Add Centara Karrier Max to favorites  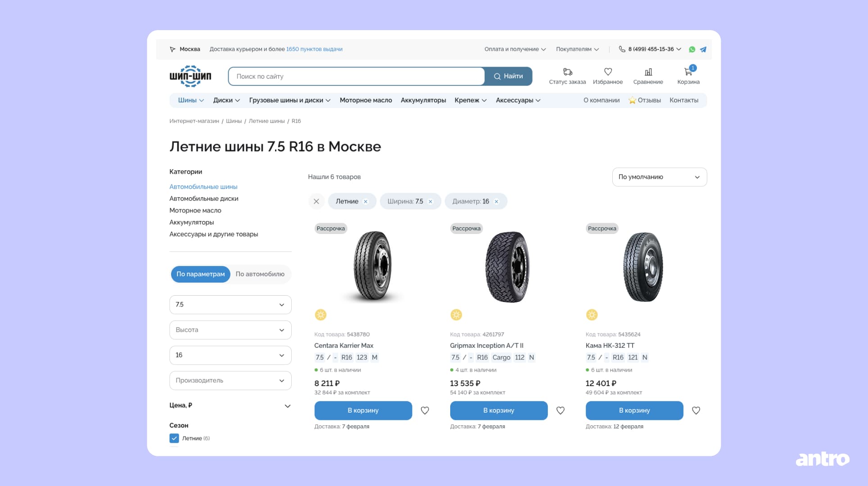coord(425,410)
